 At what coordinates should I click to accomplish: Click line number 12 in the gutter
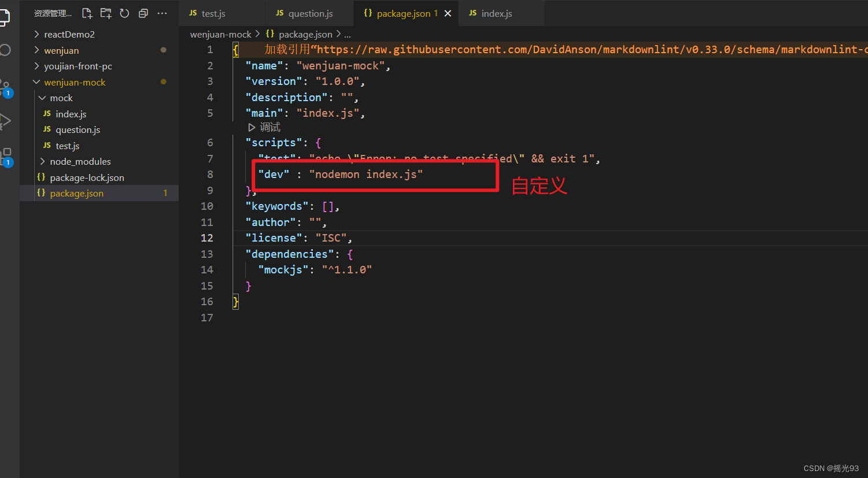(x=207, y=238)
